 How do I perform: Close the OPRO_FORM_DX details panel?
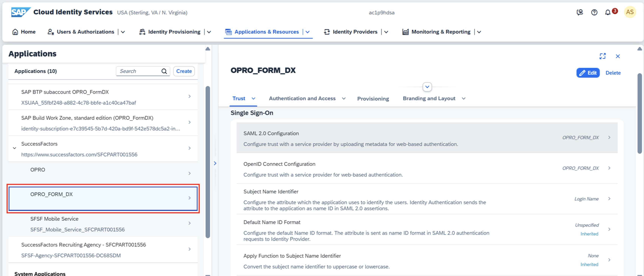[617, 56]
